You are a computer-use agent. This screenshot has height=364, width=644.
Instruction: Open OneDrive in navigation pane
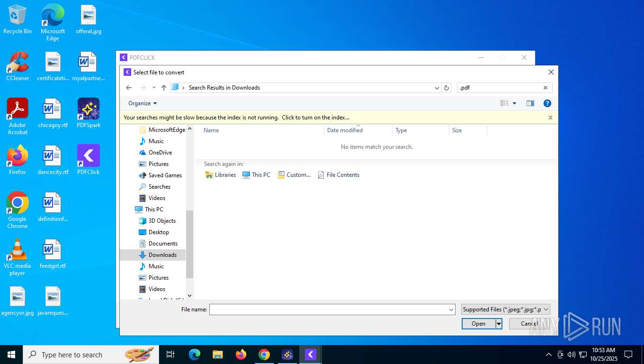155,153
